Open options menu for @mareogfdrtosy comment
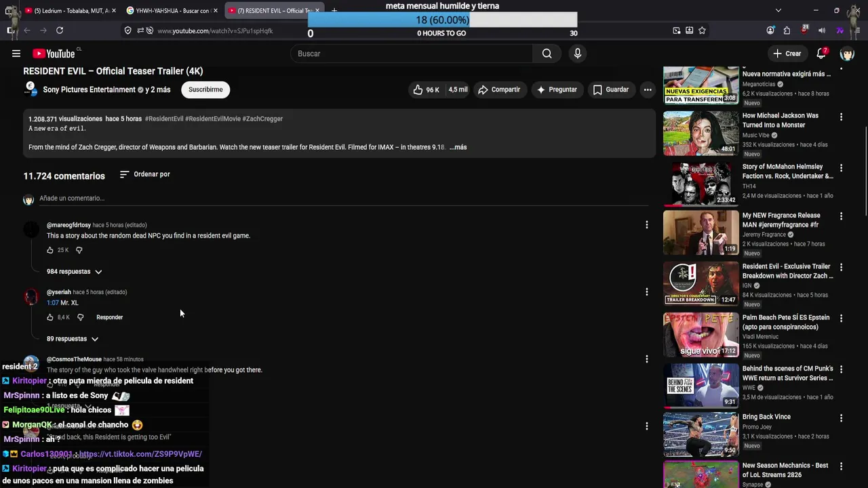Image resolution: width=868 pixels, height=488 pixels. [647, 224]
